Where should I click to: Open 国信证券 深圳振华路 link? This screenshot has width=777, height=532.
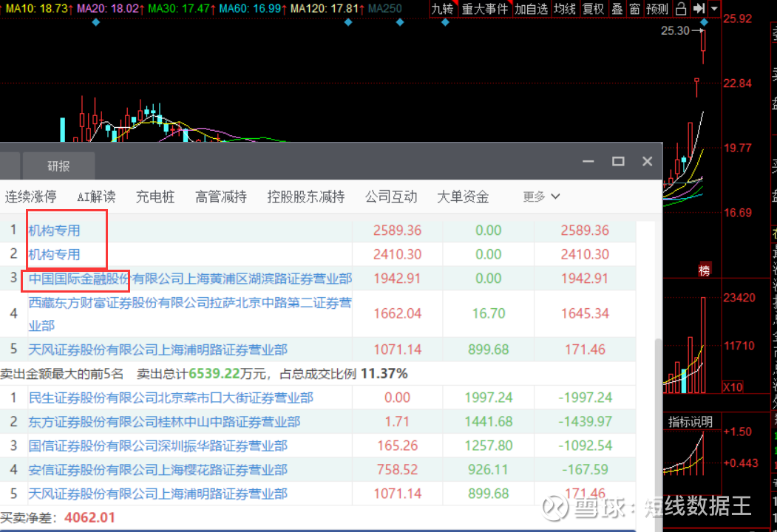(157, 446)
